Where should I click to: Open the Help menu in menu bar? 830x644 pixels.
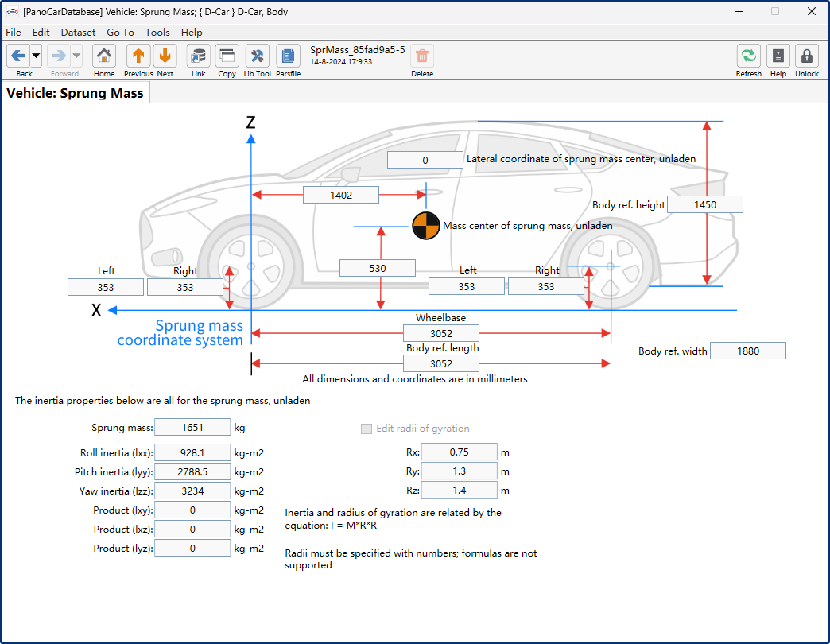192,33
